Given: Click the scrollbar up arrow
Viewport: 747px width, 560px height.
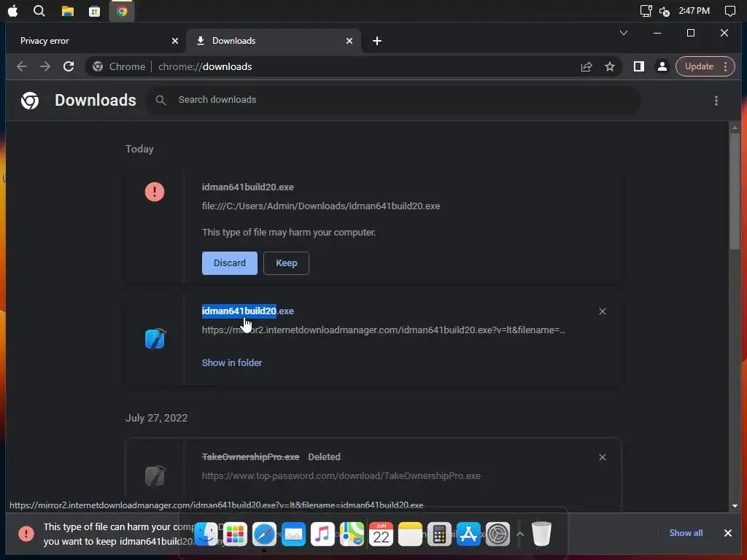Looking at the screenshot, I should [x=734, y=127].
